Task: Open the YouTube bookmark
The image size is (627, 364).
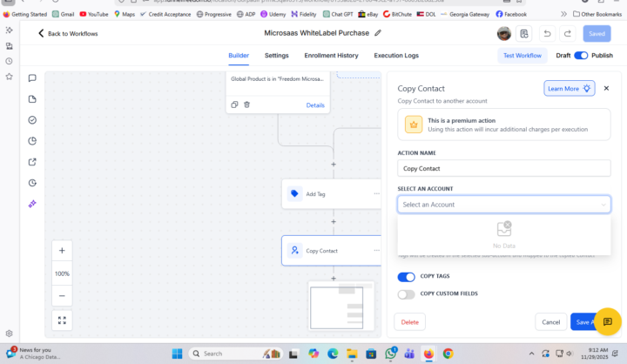Action: [94, 14]
